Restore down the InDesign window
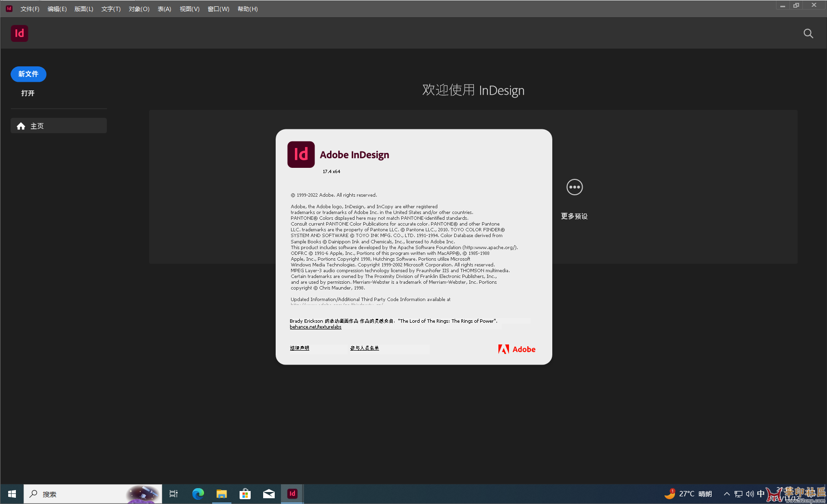 click(x=796, y=5)
